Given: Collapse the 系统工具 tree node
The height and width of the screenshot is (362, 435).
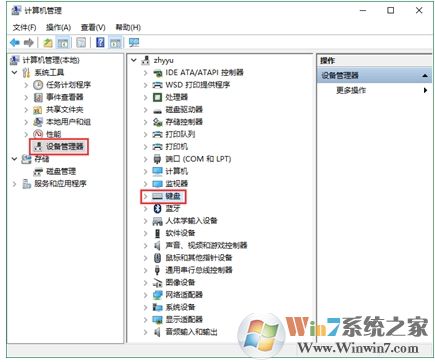Looking at the screenshot, I should pos(14,72).
